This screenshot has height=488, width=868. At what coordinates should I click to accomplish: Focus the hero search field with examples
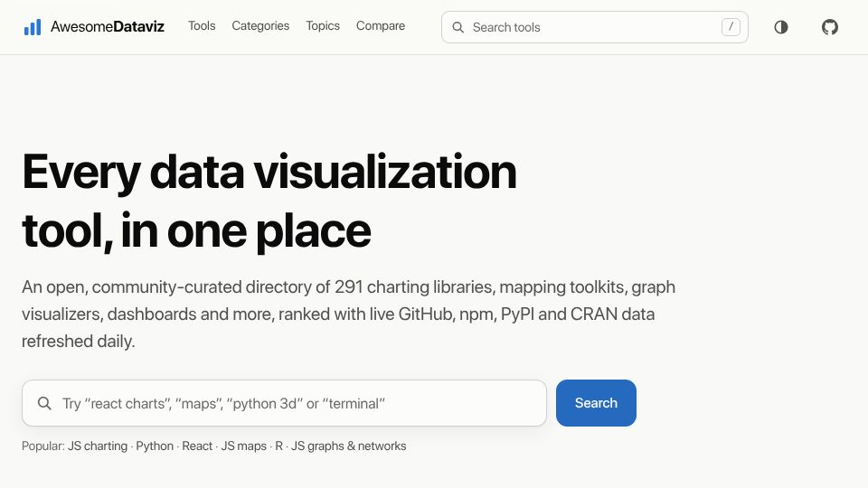click(x=284, y=403)
